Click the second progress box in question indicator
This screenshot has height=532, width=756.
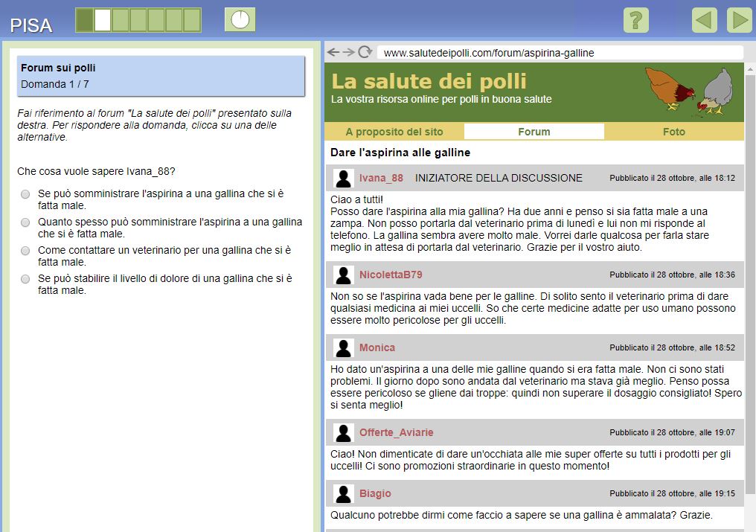click(x=103, y=20)
